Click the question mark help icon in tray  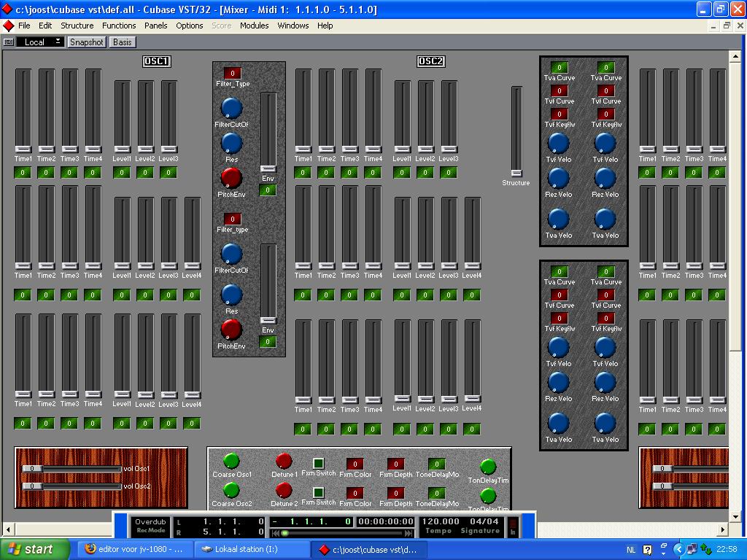pyautogui.click(x=648, y=550)
